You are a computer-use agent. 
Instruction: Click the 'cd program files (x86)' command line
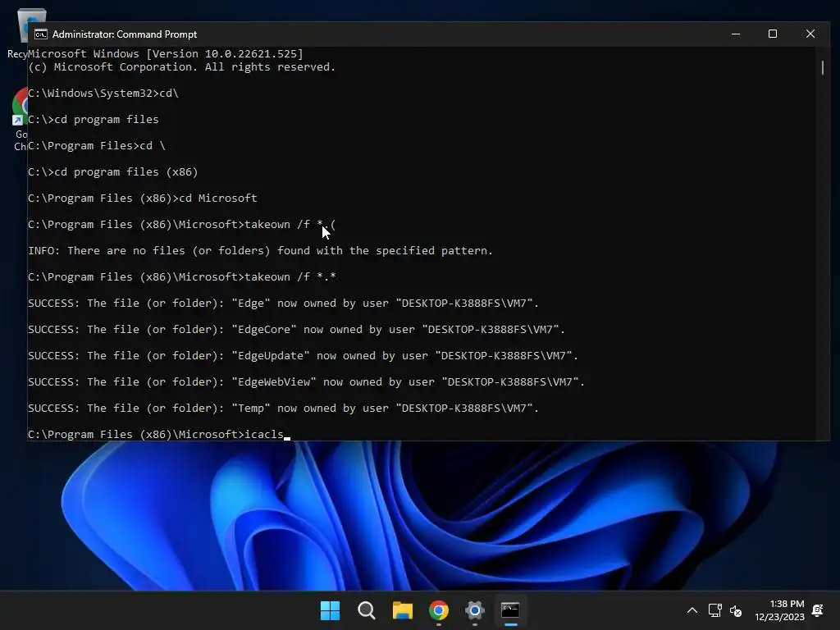point(113,172)
